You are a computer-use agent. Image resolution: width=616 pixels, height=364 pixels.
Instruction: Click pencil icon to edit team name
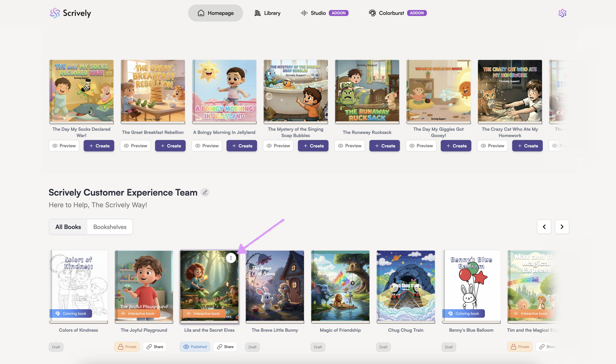tap(205, 192)
